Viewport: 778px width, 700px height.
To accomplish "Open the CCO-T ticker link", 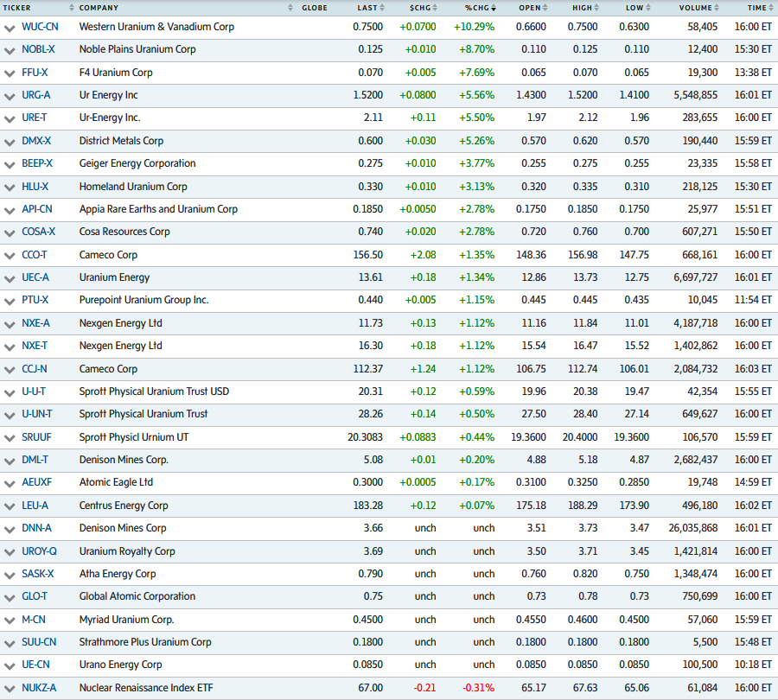I will tap(35, 255).
